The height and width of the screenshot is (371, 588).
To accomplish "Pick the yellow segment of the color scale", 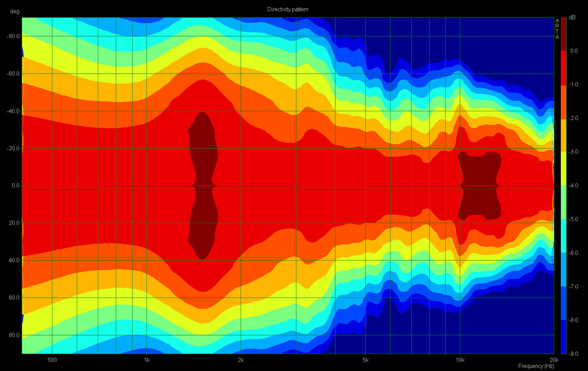I will point(564,168).
